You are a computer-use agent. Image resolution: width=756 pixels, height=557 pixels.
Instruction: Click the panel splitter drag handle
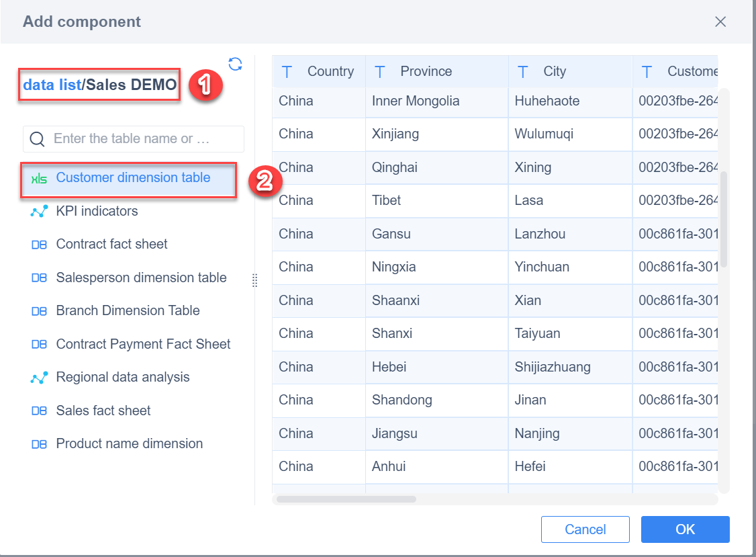254,280
